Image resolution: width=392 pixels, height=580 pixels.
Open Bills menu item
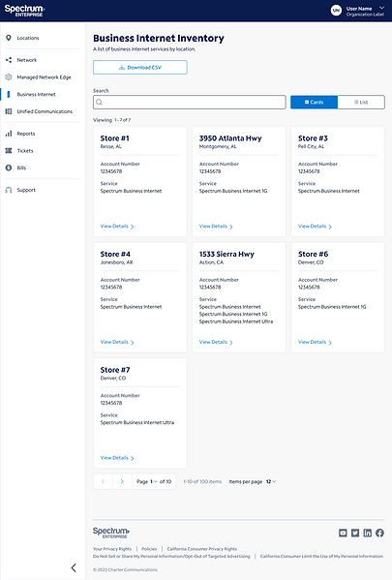click(21, 168)
